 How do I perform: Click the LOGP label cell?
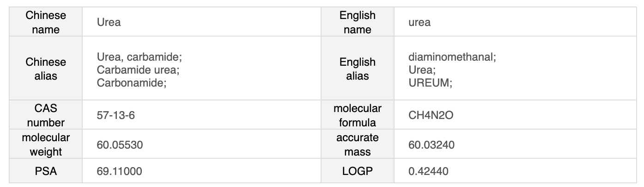tap(358, 171)
